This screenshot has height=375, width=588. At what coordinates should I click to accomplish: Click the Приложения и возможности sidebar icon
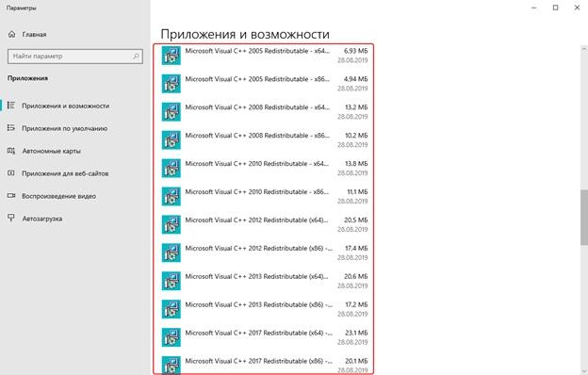11,106
